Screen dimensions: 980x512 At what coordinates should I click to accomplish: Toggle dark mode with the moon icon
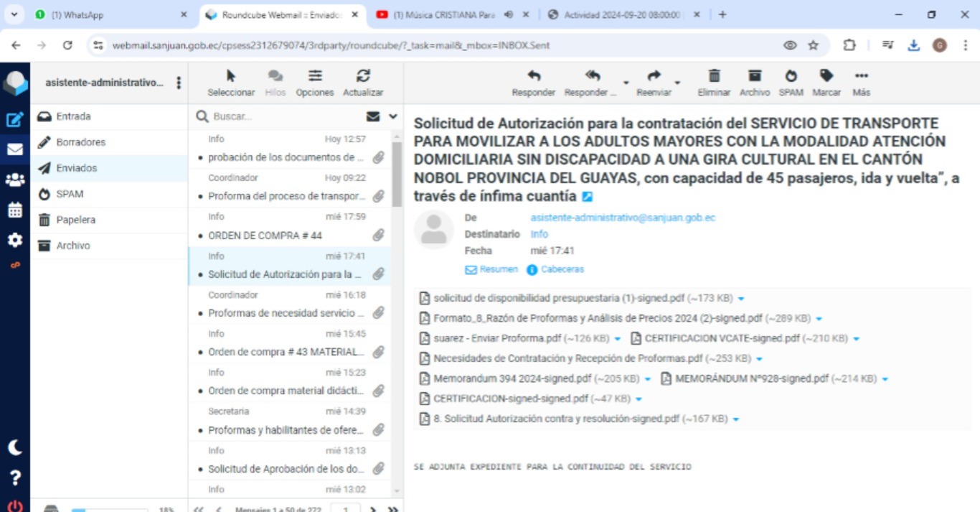[14, 448]
